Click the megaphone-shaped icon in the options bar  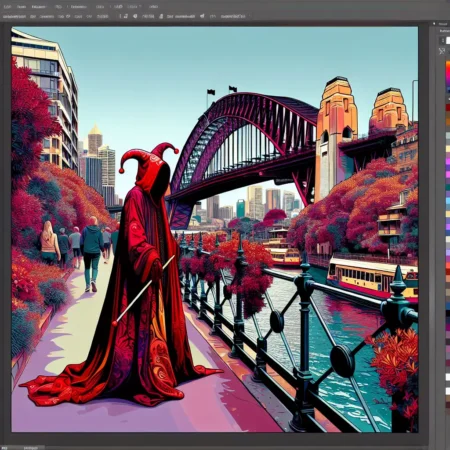pyautogui.click(x=202, y=16)
